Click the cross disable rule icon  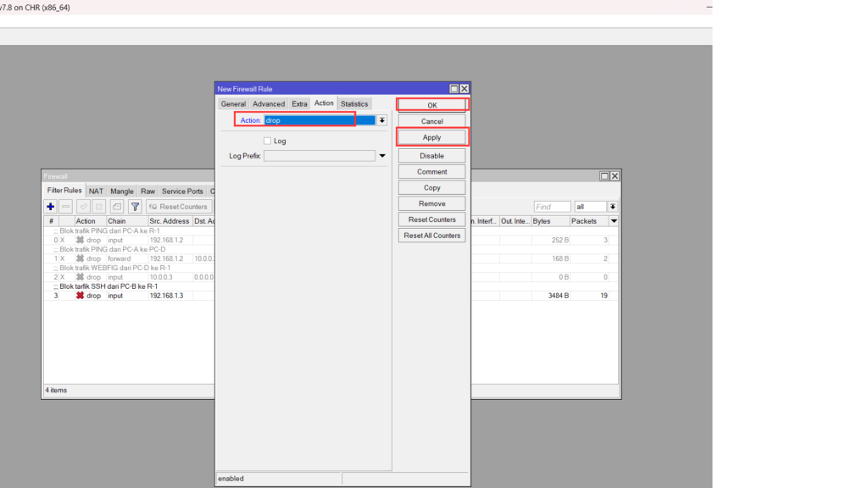99,207
